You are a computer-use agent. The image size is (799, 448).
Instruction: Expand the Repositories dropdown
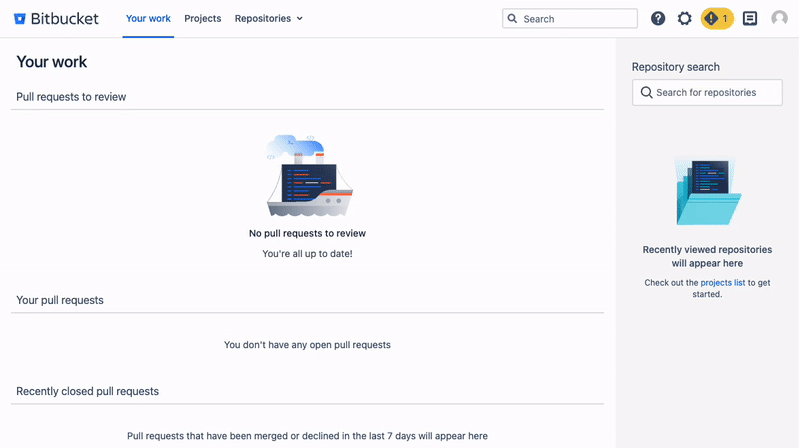(268, 19)
